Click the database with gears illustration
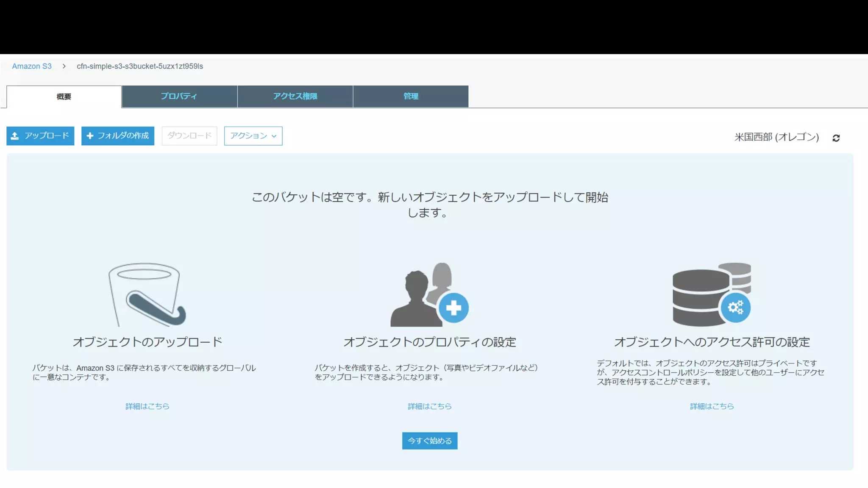 coord(712,294)
